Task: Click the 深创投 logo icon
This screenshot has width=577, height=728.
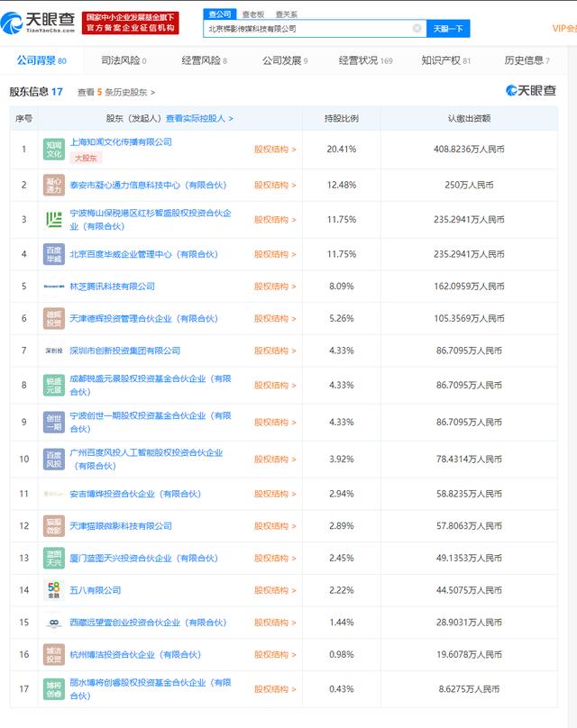Action: [54, 350]
